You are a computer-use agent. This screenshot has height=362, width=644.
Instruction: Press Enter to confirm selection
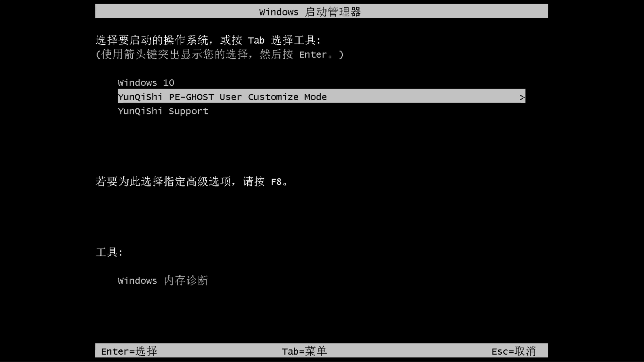tap(128, 351)
